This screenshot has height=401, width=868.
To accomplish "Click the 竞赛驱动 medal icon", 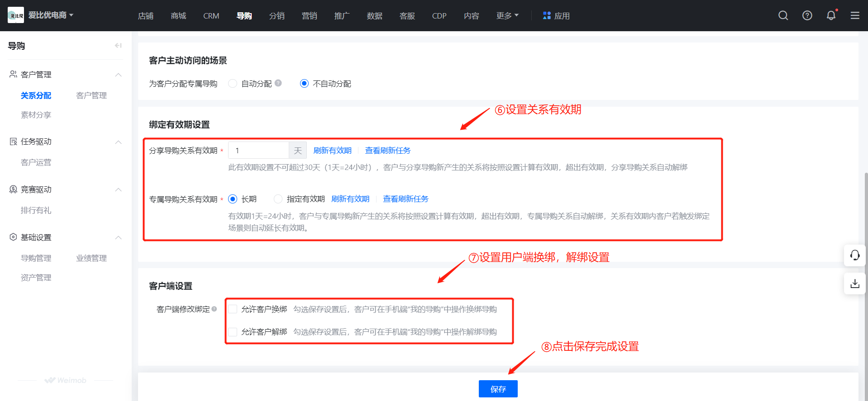I will pyautogui.click(x=13, y=189).
